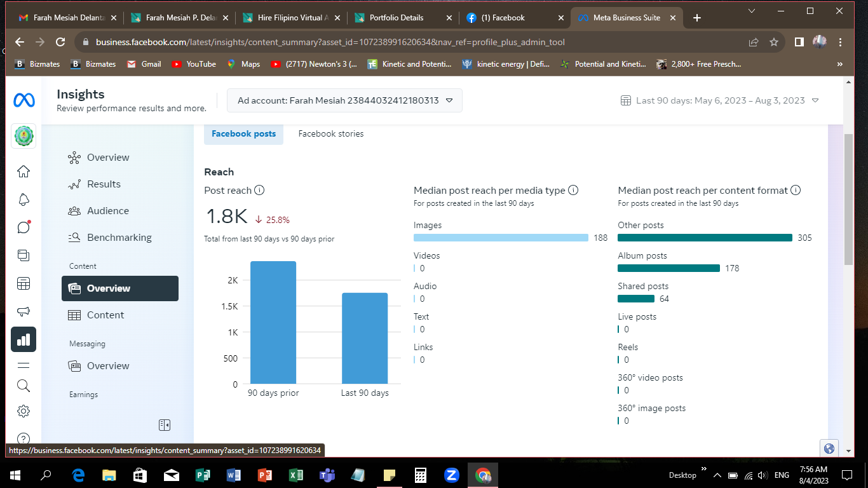Select the Insights bar chart icon
Screen dimensions: 868x488
coord(24,340)
